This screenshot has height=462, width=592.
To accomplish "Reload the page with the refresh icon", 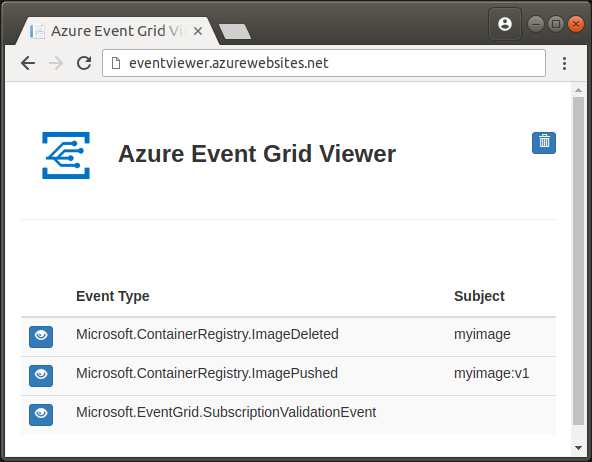I will [84, 63].
